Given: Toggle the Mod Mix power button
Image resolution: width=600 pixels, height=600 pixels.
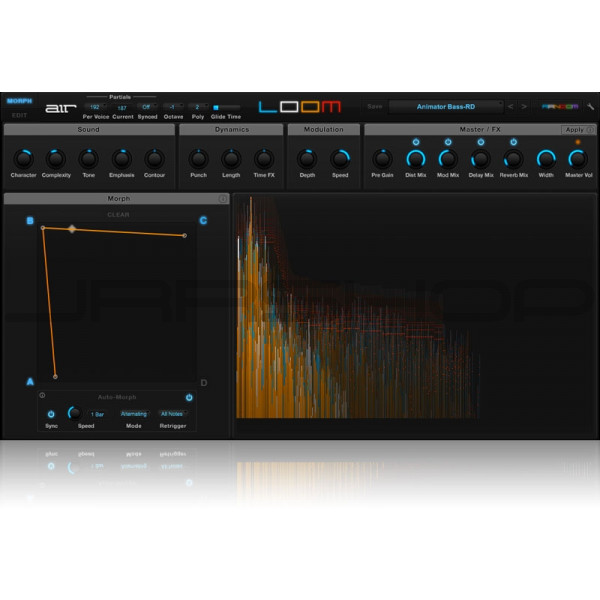Looking at the screenshot, I should 448,142.
